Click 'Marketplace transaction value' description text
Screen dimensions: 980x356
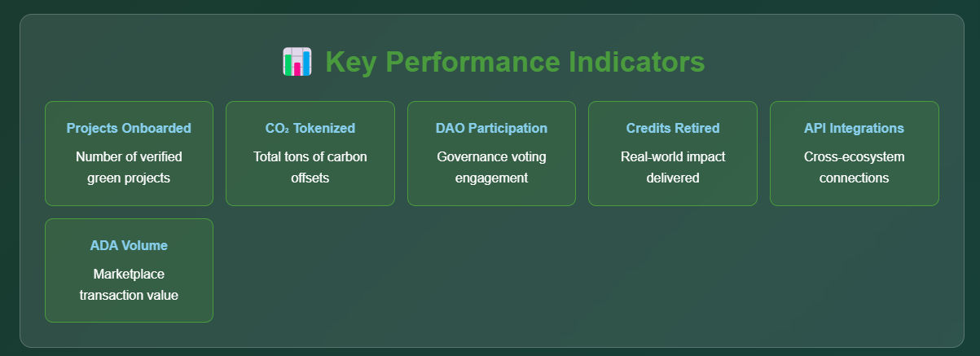(129, 284)
